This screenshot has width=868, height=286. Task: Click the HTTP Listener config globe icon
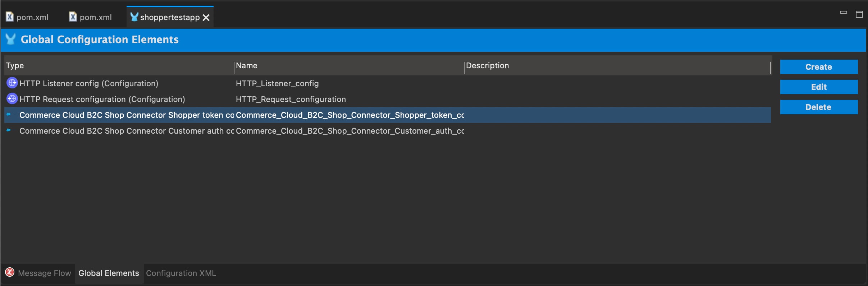click(12, 83)
